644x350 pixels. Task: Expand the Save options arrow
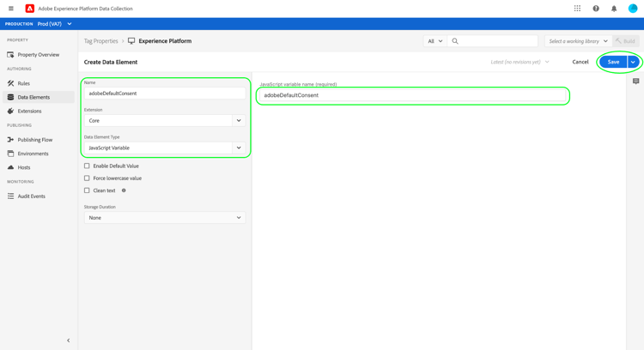click(x=633, y=62)
